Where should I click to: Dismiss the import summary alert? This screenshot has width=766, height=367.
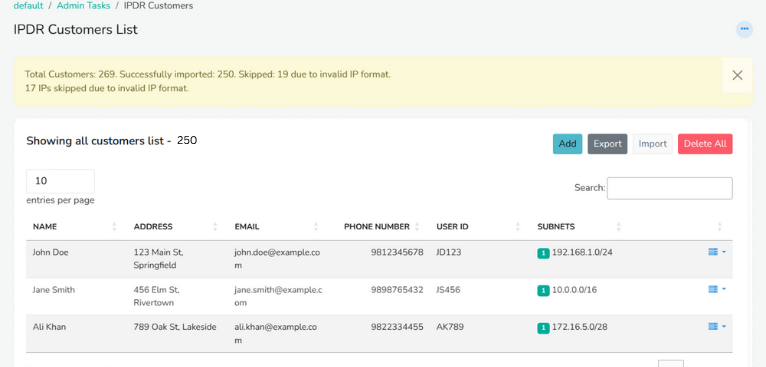(737, 75)
